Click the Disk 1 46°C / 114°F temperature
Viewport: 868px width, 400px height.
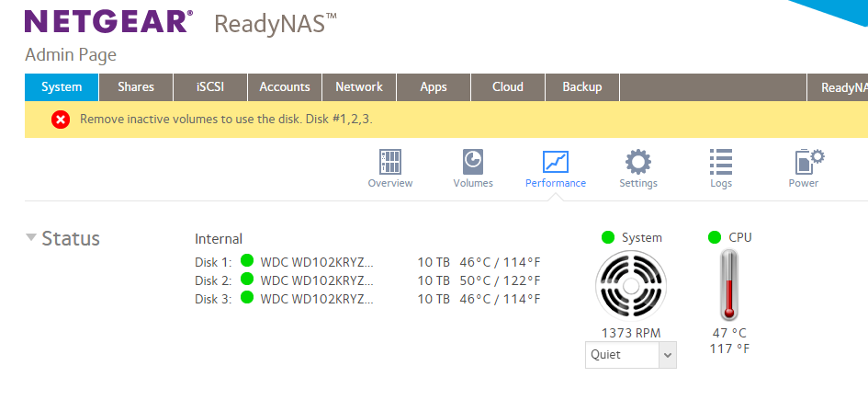500,262
